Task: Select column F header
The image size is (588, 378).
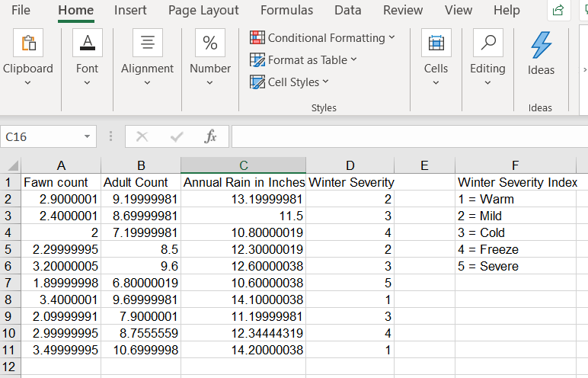Action: [x=516, y=165]
